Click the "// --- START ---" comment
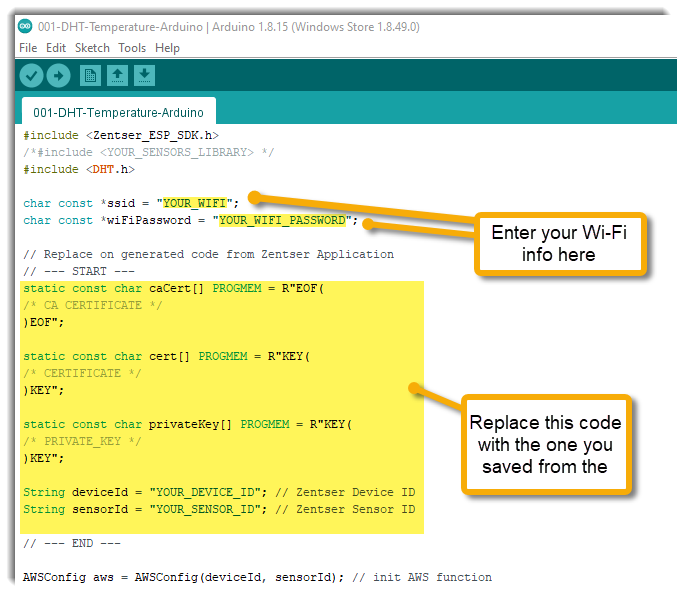The width and height of the screenshot is (677, 592). coord(79,271)
